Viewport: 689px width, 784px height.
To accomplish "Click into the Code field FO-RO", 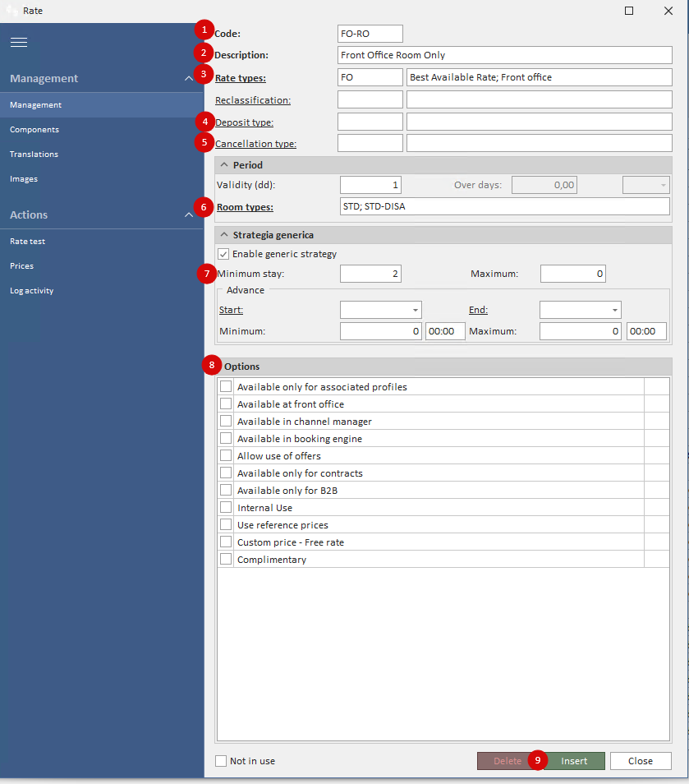I will [x=370, y=34].
